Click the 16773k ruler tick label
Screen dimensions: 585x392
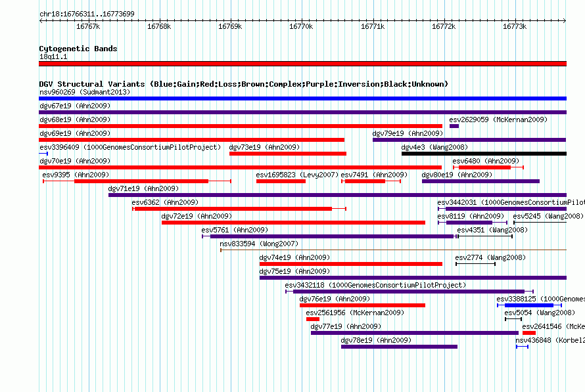(515, 26)
